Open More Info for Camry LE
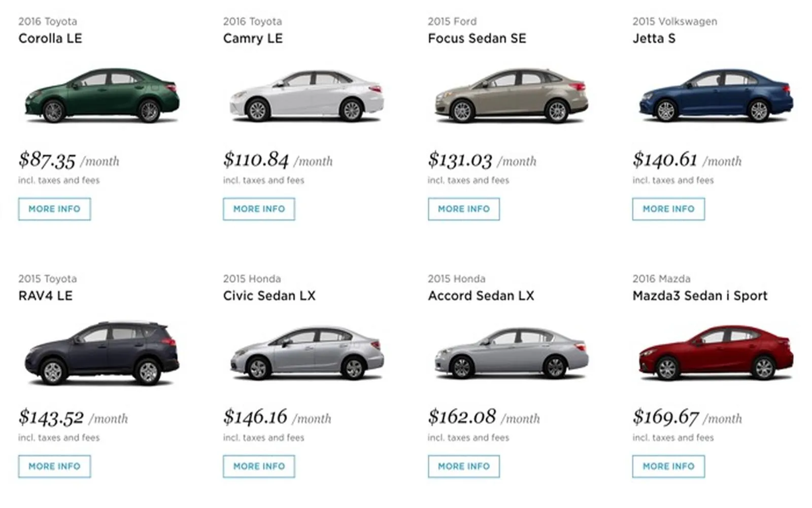The width and height of the screenshot is (812, 508). [x=259, y=209]
